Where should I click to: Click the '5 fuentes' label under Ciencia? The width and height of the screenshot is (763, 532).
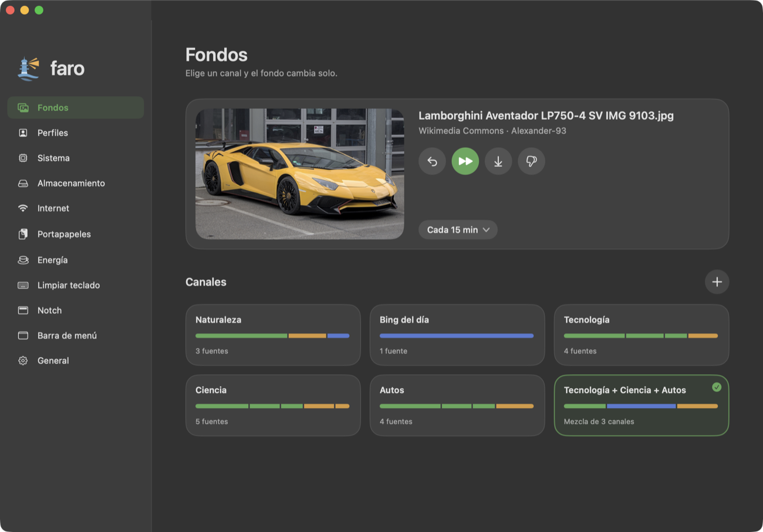(x=212, y=422)
